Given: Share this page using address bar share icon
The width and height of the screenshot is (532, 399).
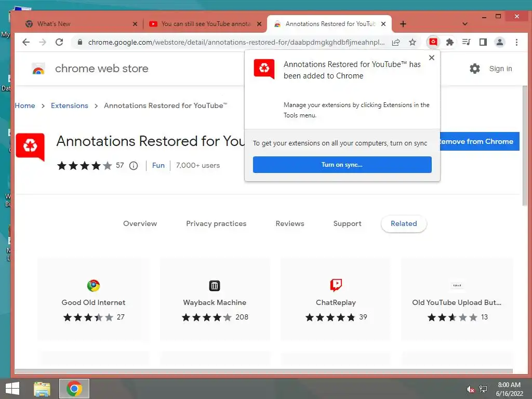Looking at the screenshot, I should click(395, 42).
